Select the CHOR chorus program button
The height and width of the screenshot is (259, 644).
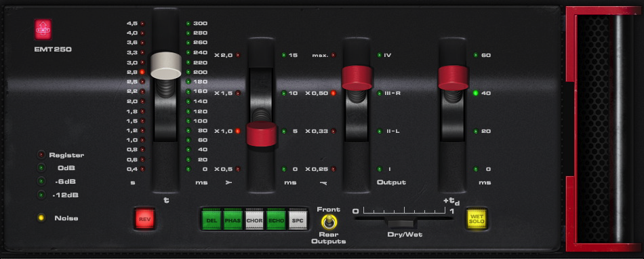coord(254,220)
